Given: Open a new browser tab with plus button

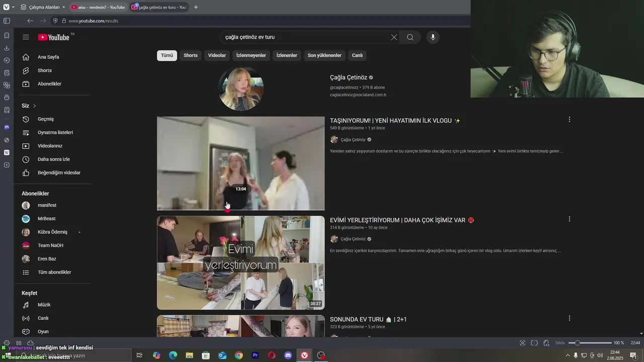Looking at the screenshot, I should click(x=196, y=7).
